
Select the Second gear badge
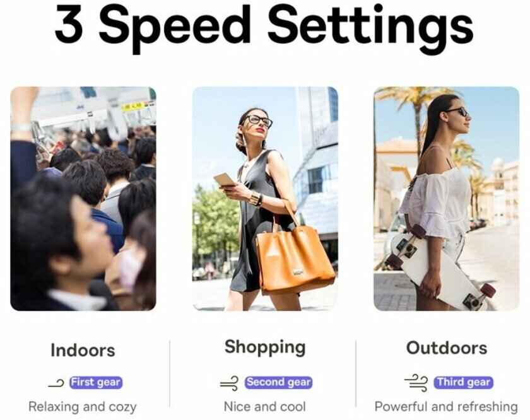pyautogui.click(x=278, y=383)
